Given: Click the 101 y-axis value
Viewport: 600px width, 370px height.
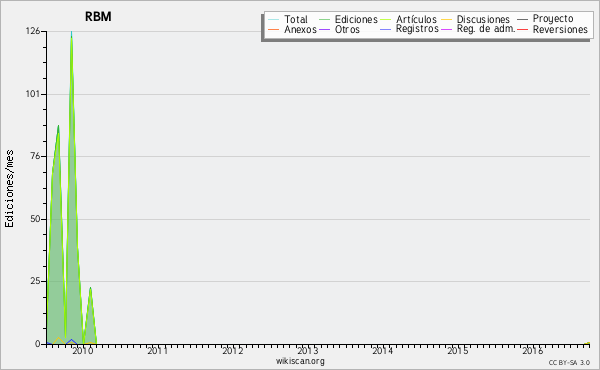Looking at the screenshot, I should pos(33,94).
